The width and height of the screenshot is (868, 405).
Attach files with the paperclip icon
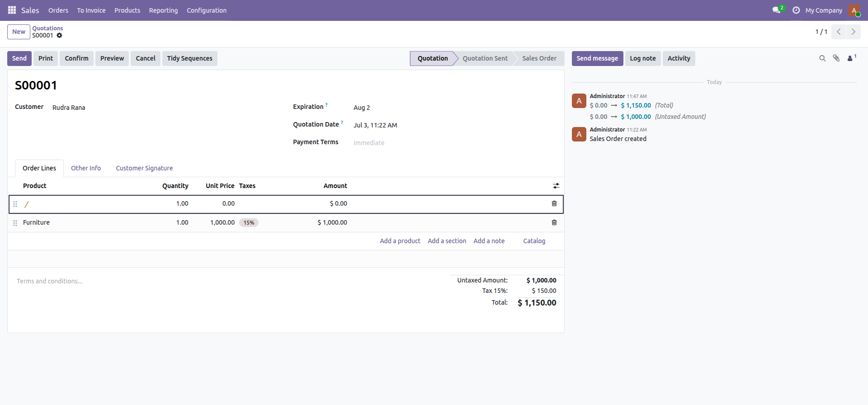click(836, 58)
